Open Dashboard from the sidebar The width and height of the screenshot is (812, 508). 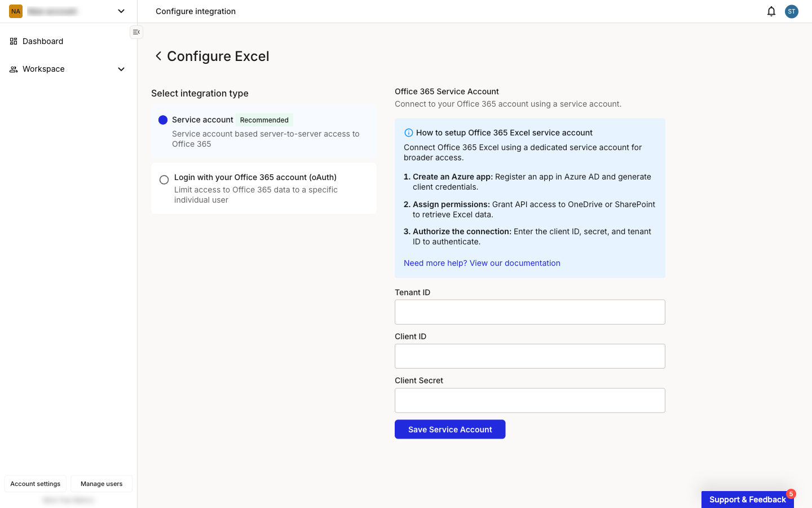(43, 41)
